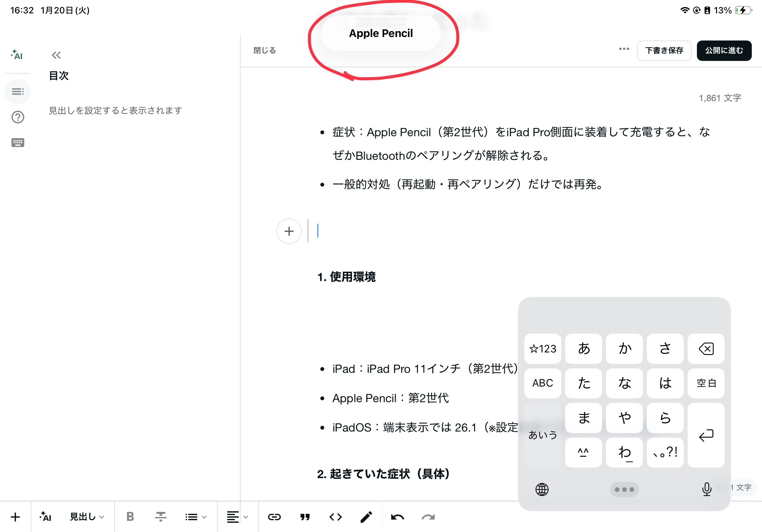Open the text alignment dropdown

(x=237, y=517)
